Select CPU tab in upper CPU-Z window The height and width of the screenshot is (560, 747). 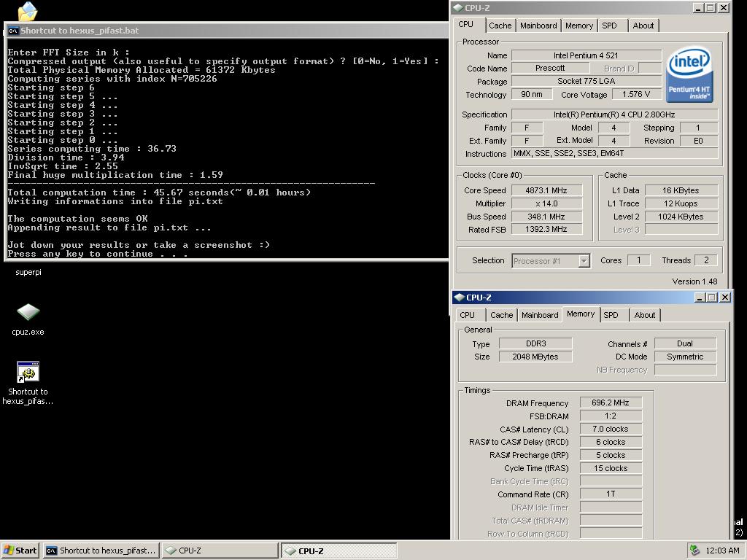(x=465, y=25)
